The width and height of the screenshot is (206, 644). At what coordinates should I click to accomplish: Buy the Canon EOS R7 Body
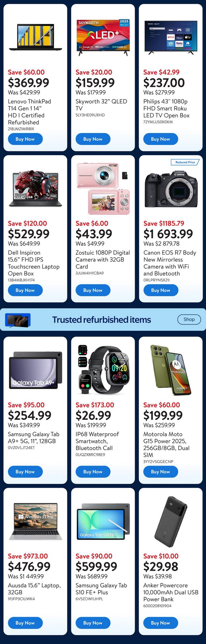(161, 290)
